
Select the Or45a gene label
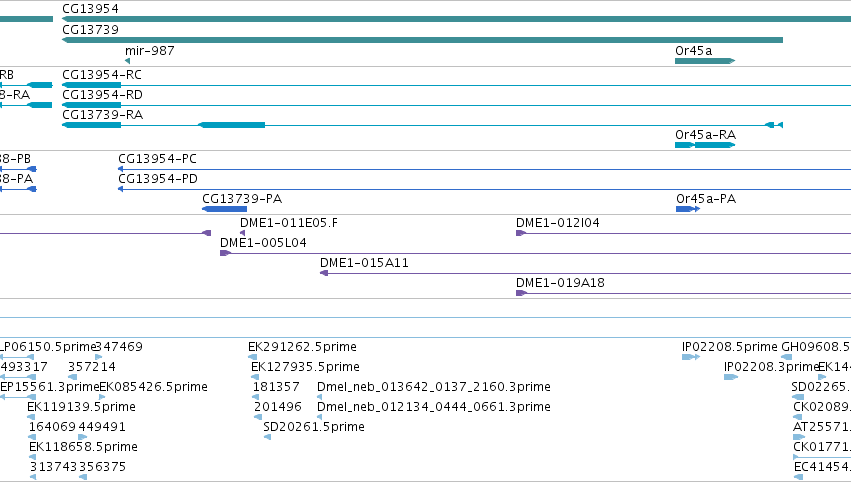[x=694, y=50]
